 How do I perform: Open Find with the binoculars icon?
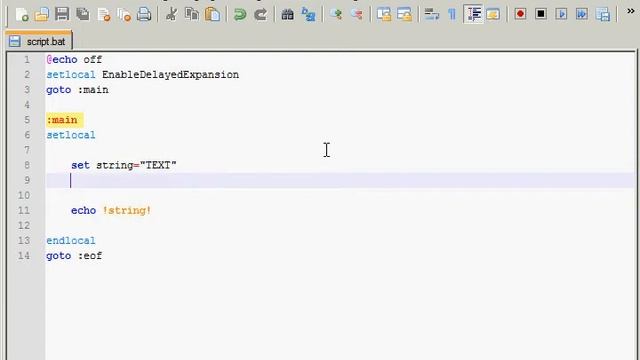(288, 15)
